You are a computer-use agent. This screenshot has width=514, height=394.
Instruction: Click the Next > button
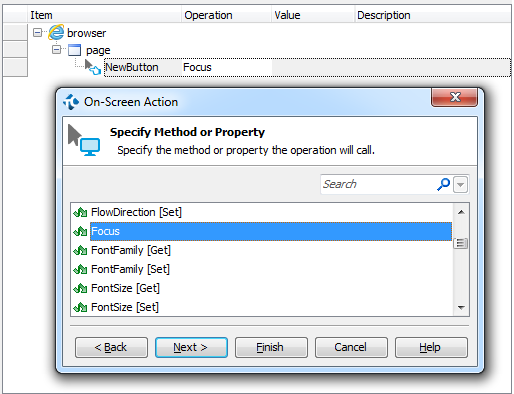click(191, 347)
